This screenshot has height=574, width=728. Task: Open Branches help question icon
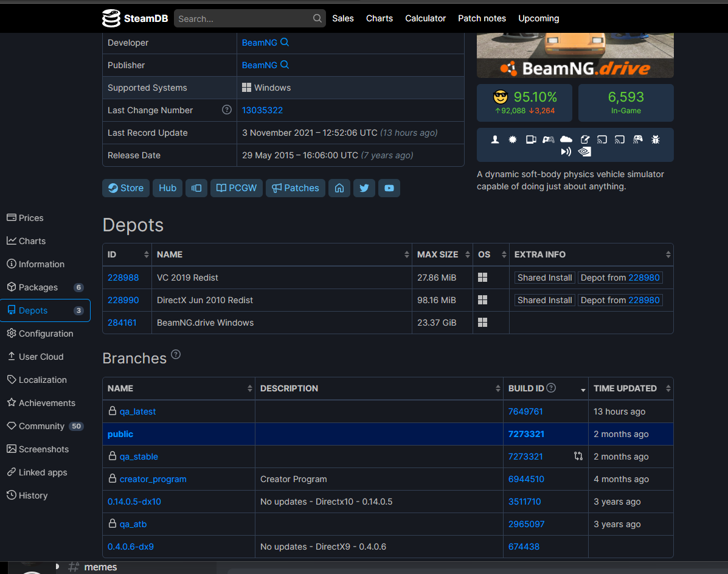pyautogui.click(x=176, y=354)
